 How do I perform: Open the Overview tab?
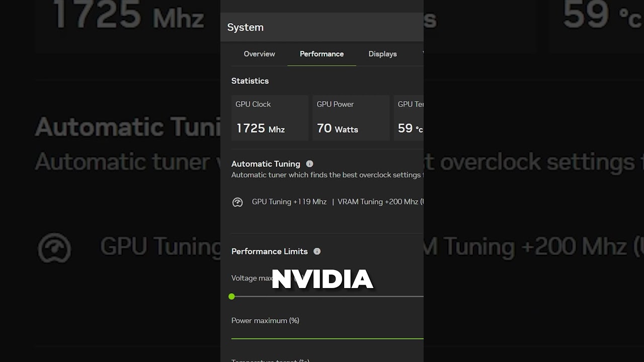[x=259, y=54]
